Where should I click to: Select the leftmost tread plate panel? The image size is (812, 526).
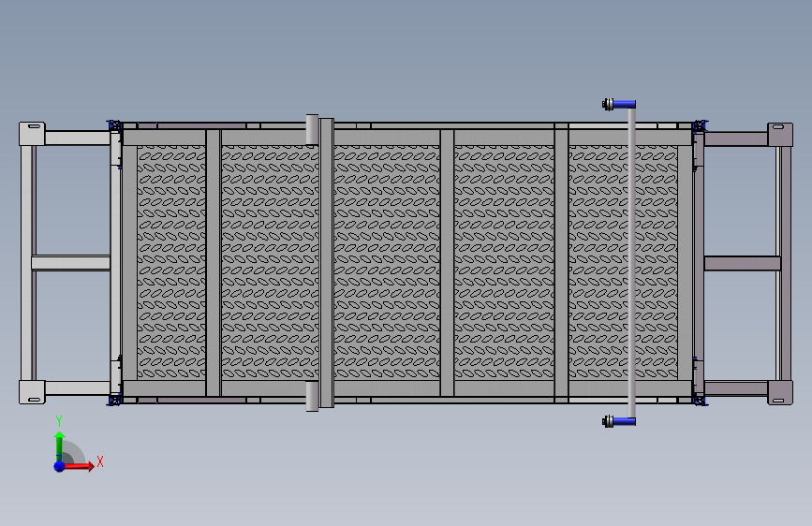171,262
